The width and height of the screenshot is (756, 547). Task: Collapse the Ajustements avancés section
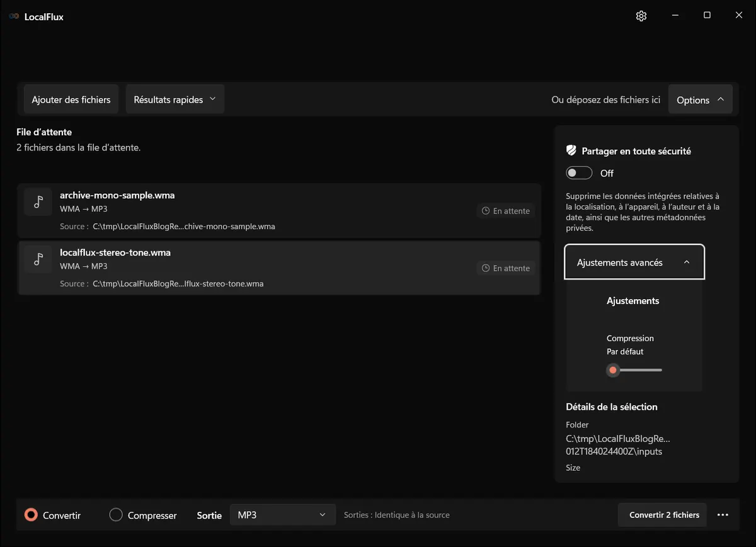[x=634, y=262]
